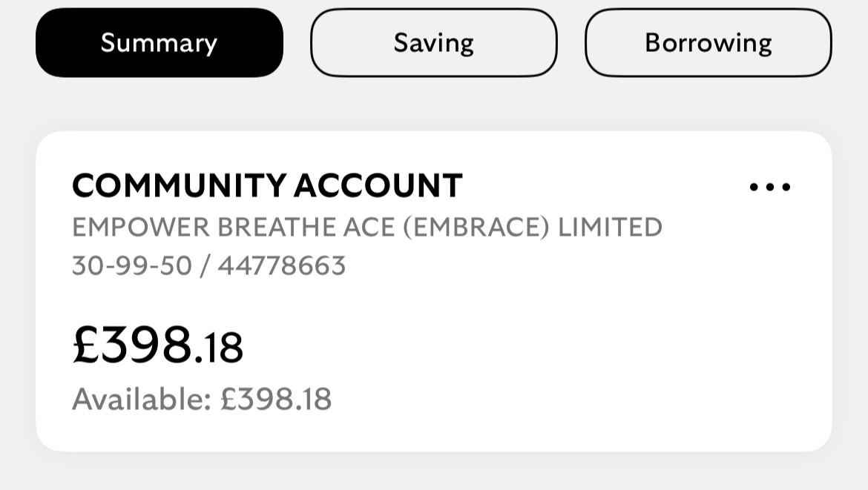868x490 pixels.
Task: Switch to the Saving tab
Action: (433, 43)
